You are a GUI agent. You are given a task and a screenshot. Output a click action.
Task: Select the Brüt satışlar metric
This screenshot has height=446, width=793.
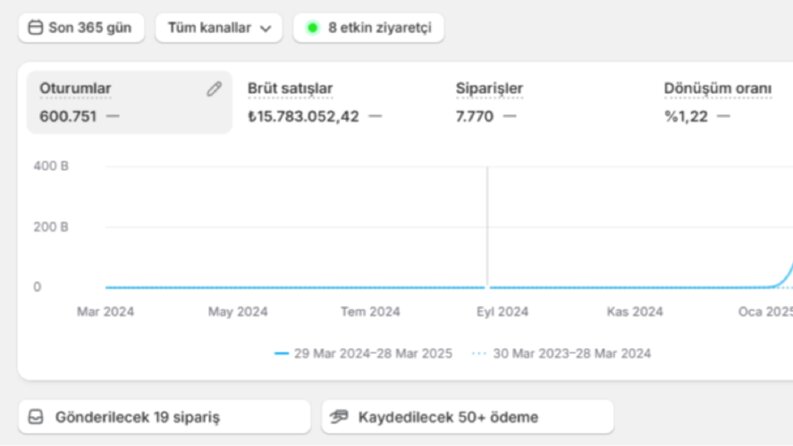click(290, 88)
